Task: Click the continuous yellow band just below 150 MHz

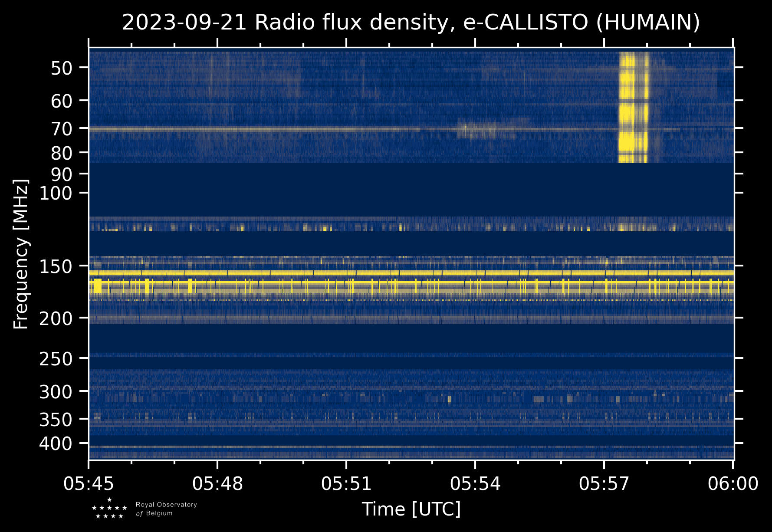Action: point(411,273)
